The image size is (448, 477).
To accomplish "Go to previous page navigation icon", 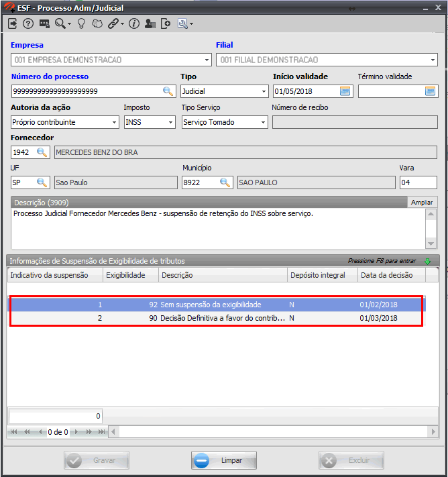I will 27,432.
